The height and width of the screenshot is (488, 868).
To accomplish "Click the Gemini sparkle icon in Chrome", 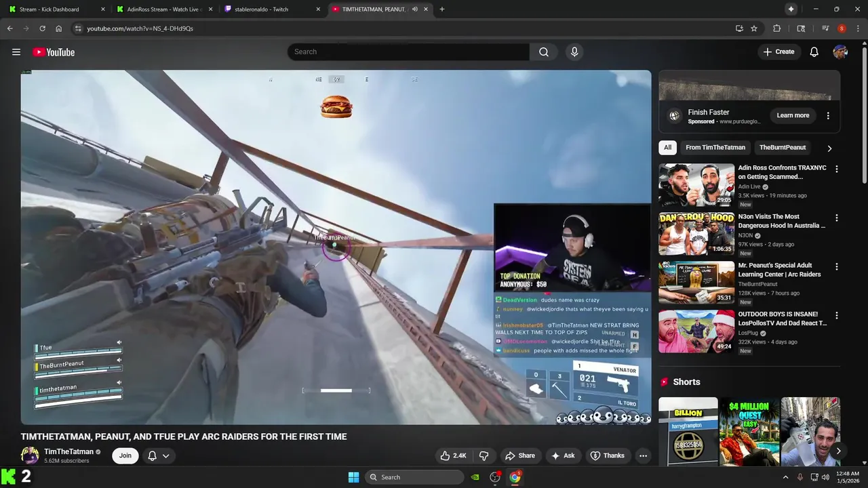I will [x=791, y=9].
